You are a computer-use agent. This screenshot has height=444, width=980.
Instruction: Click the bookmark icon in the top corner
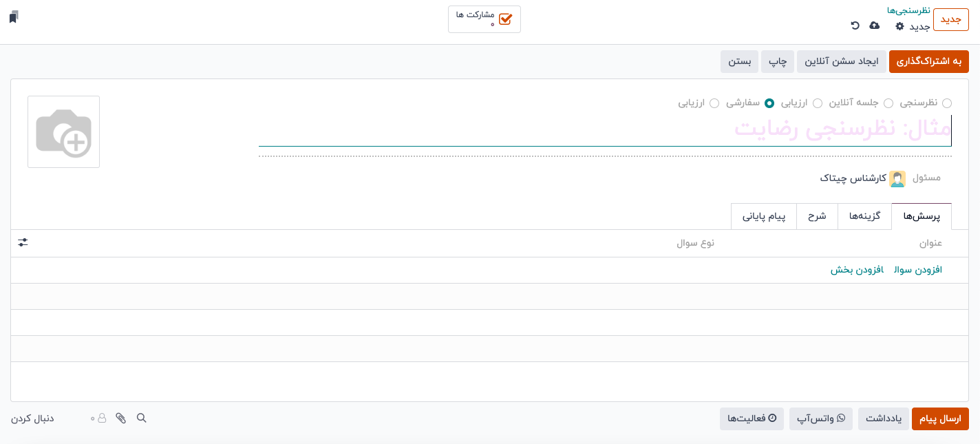point(14,17)
